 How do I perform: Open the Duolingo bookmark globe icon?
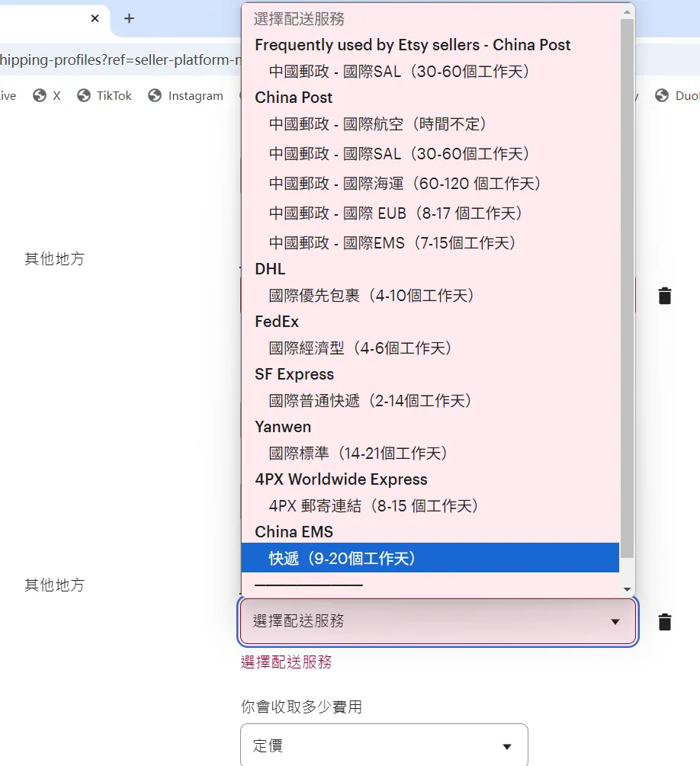tap(662, 96)
